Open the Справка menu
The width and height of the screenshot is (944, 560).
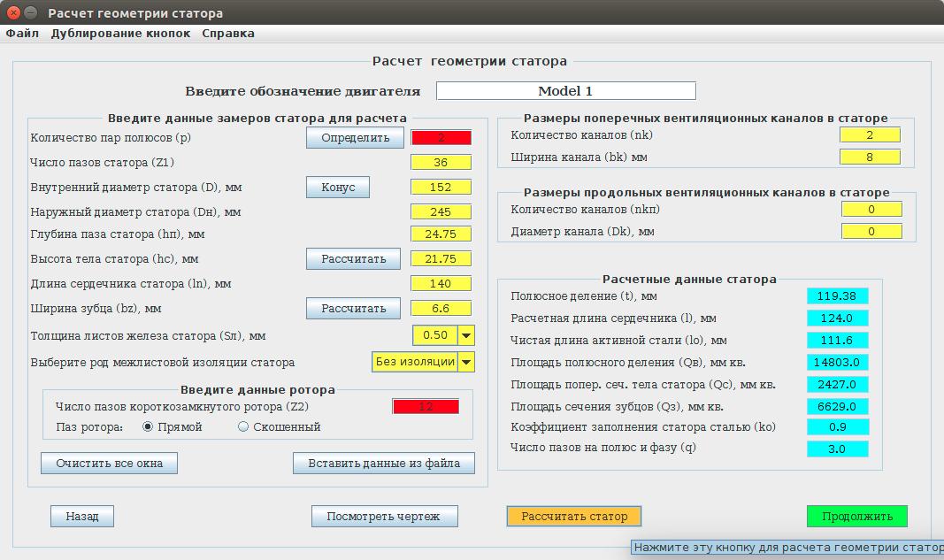[228, 34]
